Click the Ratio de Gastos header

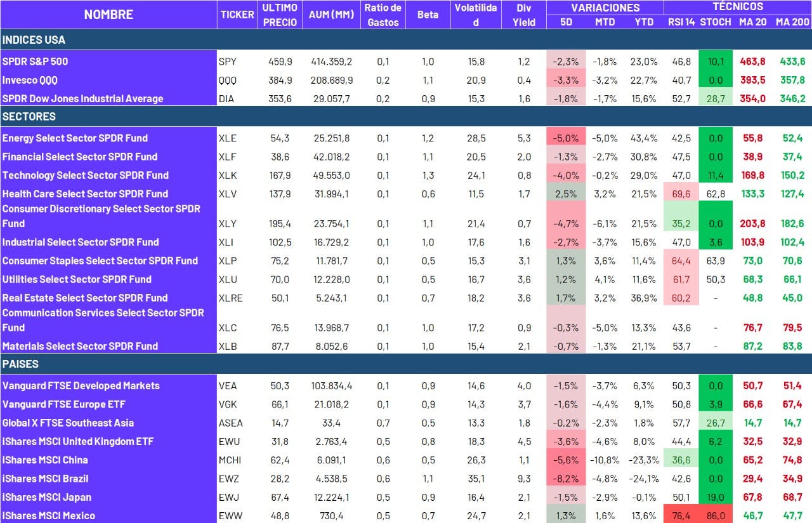[x=383, y=15]
